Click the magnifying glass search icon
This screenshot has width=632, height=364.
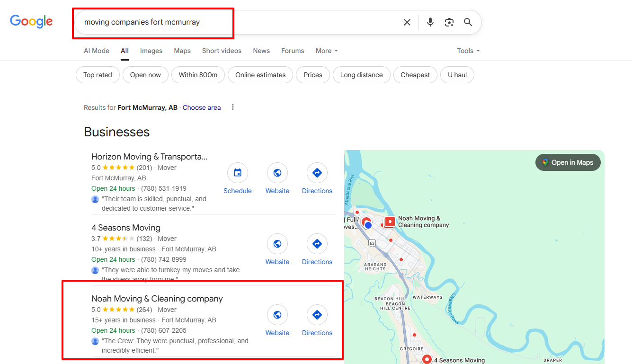(x=468, y=22)
